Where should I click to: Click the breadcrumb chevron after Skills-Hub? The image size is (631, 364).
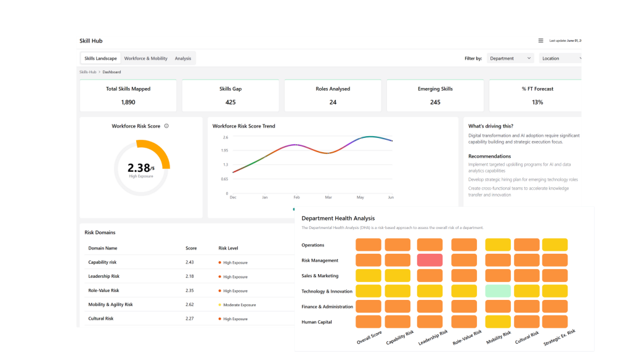pos(99,72)
